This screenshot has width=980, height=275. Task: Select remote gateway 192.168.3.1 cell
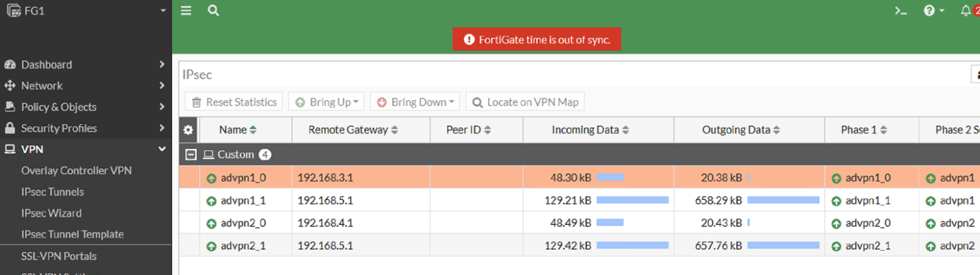pyautogui.click(x=361, y=178)
